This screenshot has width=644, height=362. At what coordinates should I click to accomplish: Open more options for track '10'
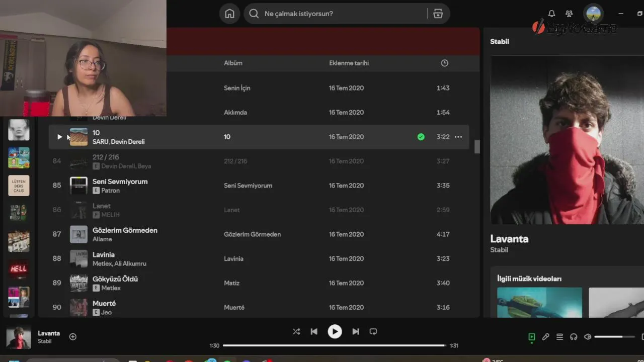pyautogui.click(x=458, y=137)
